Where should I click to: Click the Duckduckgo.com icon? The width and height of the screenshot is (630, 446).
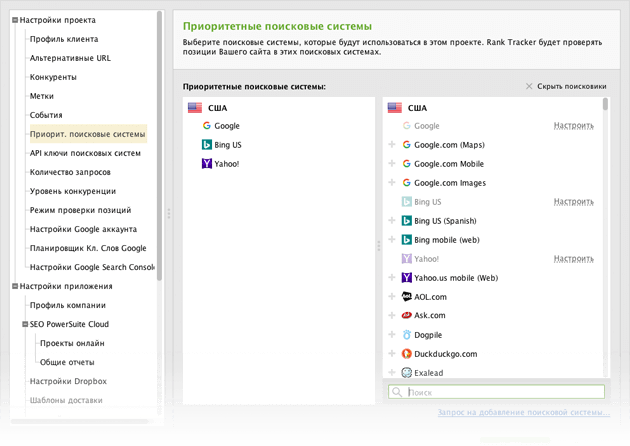407,354
